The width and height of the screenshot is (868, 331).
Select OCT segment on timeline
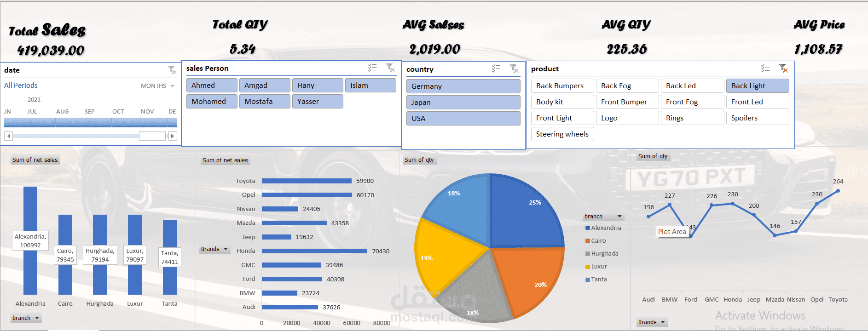[x=126, y=122]
